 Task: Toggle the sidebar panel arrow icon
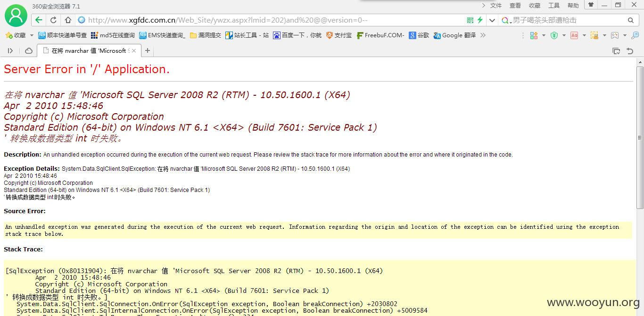[10, 50]
